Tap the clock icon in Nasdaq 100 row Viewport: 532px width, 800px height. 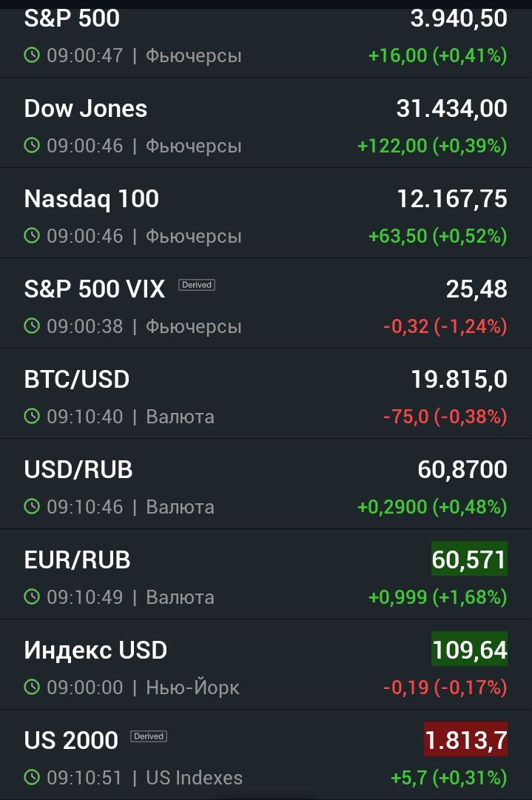[x=32, y=236]
